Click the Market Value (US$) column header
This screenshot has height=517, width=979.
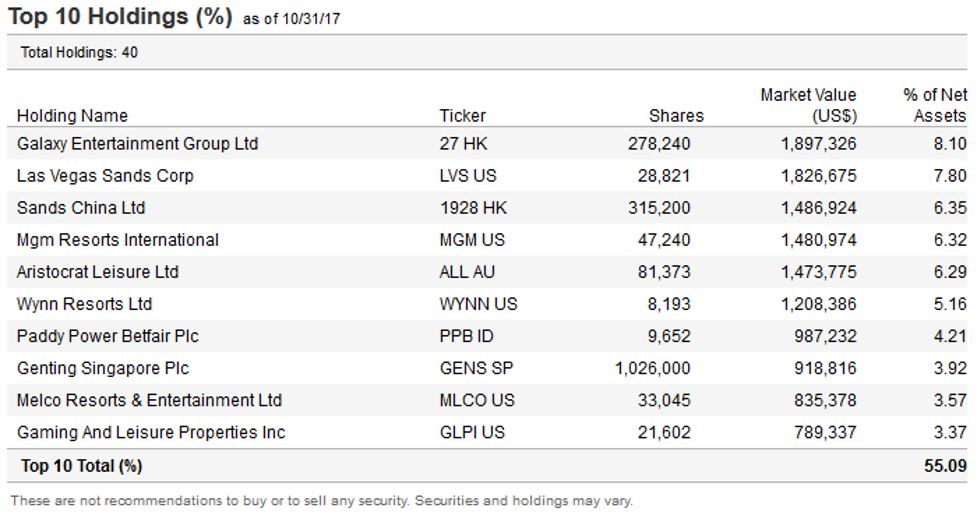click(808, 105)
